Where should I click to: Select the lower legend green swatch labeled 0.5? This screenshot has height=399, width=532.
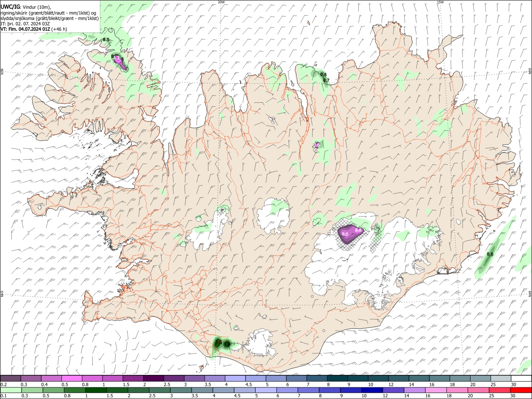(x=53, y=390)
